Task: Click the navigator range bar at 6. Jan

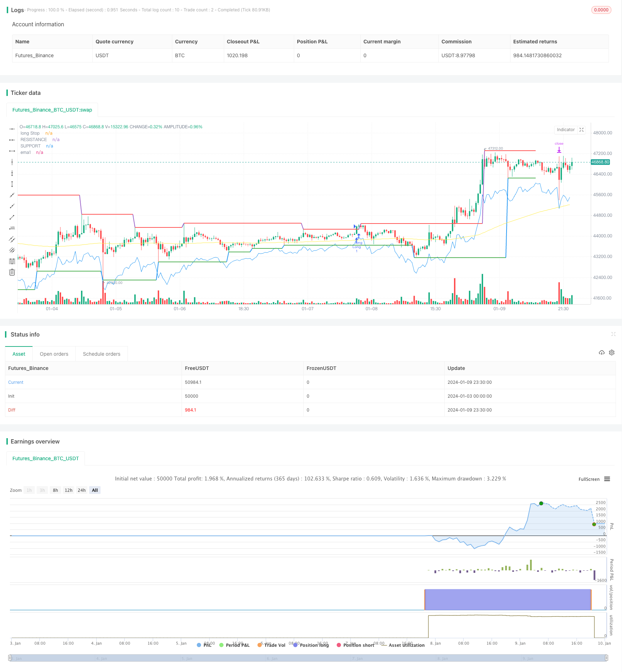Action: 272,658
